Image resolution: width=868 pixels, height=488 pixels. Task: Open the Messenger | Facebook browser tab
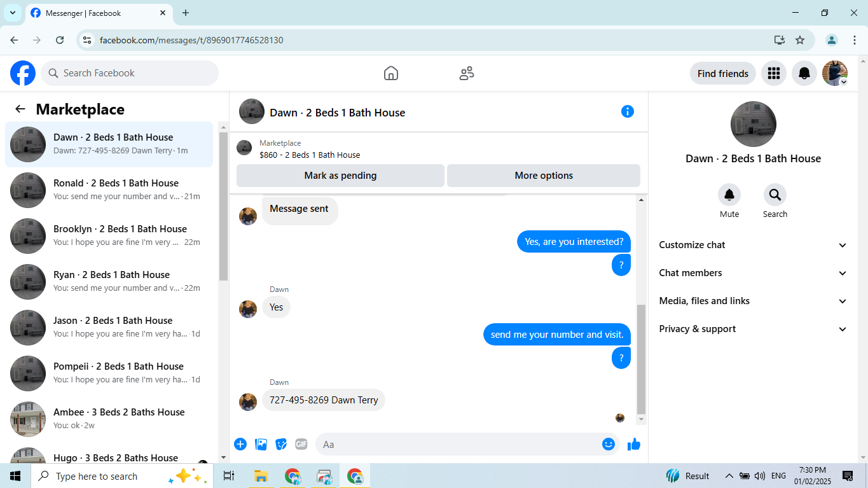point(99,13)
